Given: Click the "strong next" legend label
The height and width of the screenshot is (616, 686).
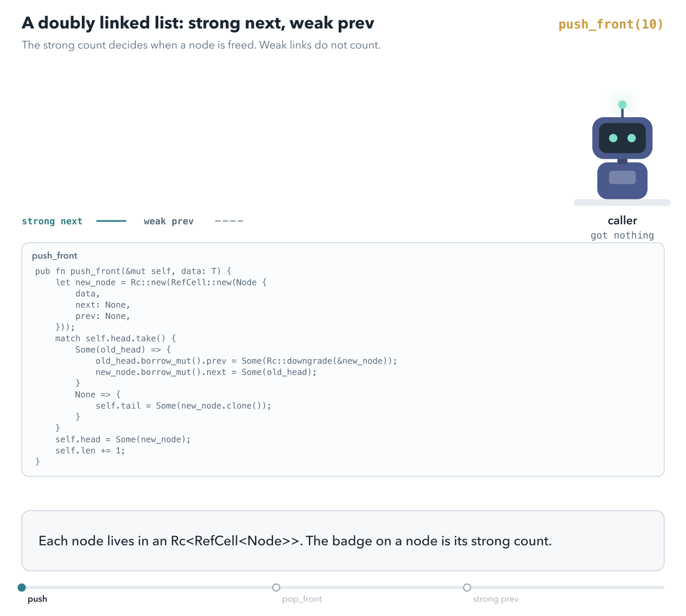Looking at the screenshot, I should [x=52, y=221].
